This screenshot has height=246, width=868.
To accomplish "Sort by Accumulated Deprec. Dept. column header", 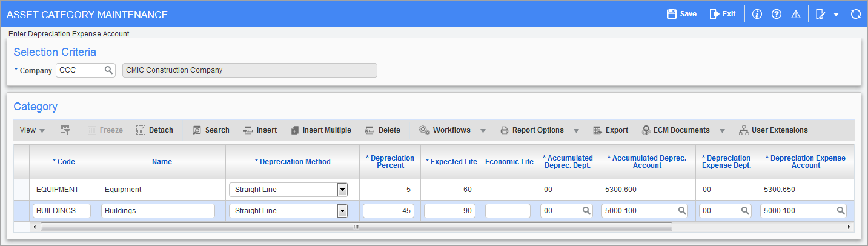I will click(568, 162).
